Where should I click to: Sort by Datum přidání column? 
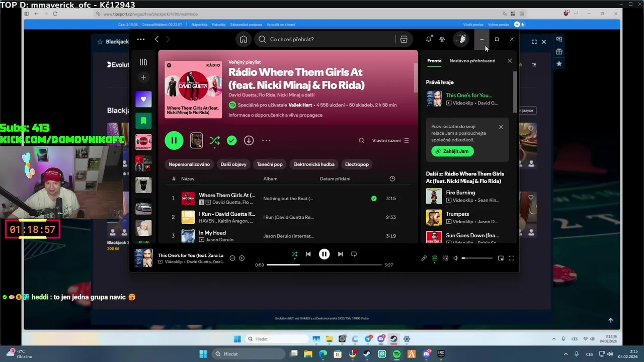point(335,178)
